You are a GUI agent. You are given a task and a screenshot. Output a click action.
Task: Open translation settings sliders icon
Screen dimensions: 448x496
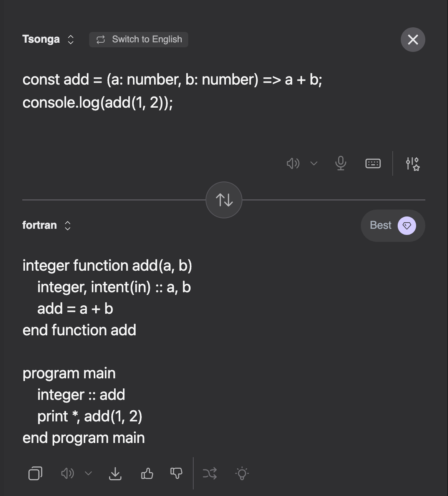[x=413, y=163]
